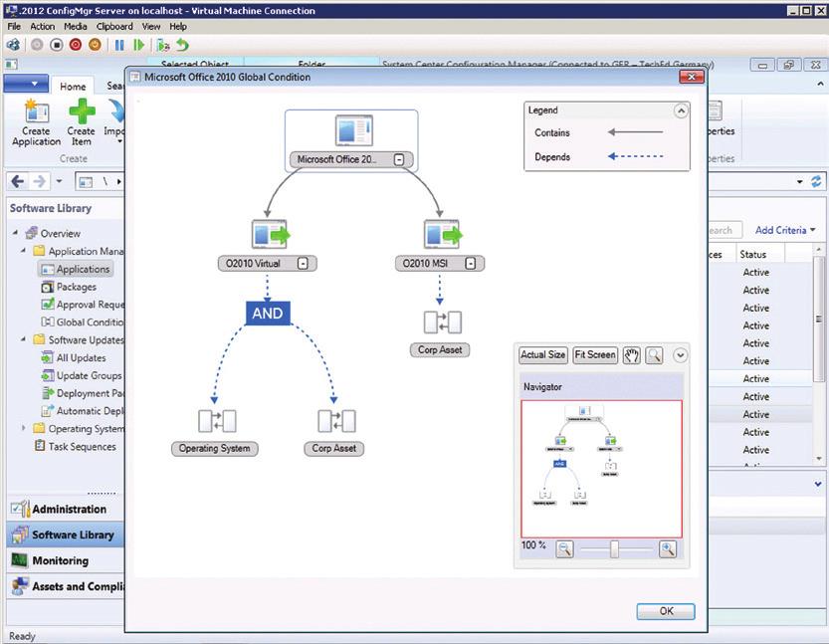This screenshot has width=829, height=644.
Task: Collapse the Application Management folder
Action: pyautogui.click(x=23, y=250)
